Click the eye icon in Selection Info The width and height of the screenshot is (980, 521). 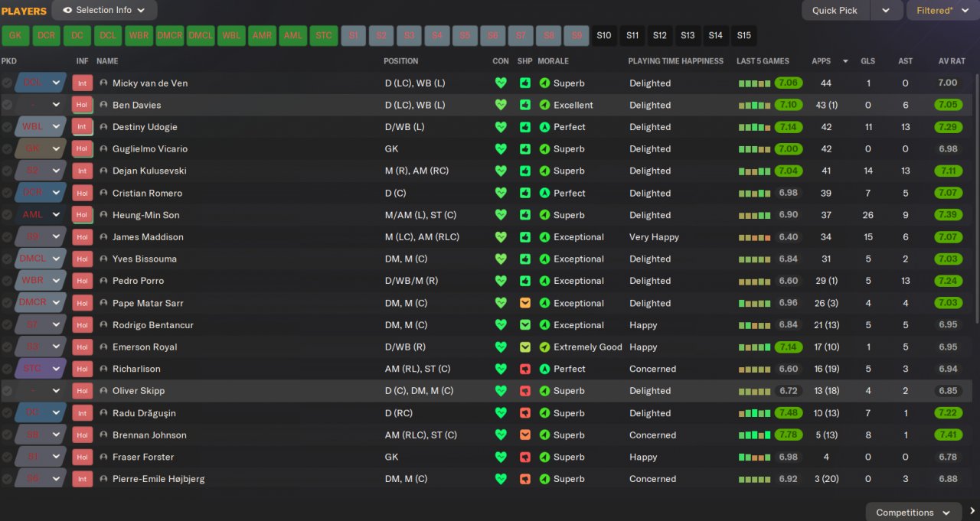coord(67,10)
